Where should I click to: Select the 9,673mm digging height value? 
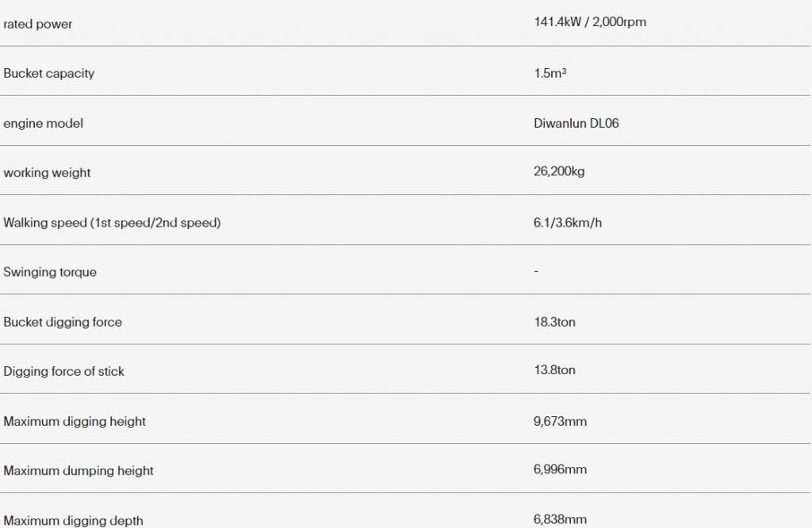pyautogui.click(x=561, y=421)
